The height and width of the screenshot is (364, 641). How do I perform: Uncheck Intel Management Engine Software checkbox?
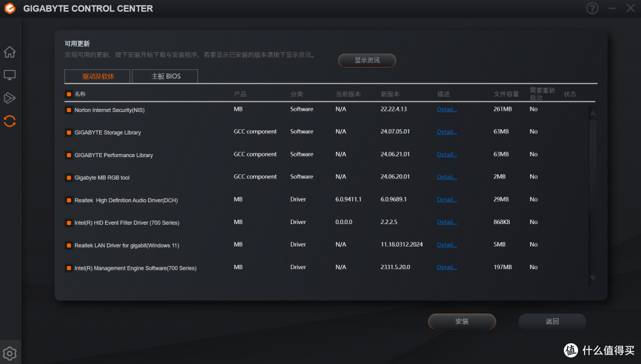(x=69, y=268)
